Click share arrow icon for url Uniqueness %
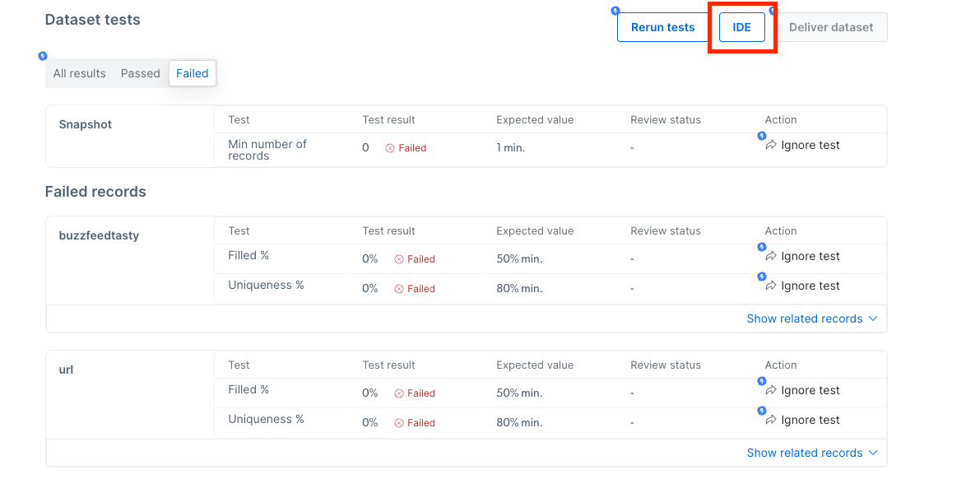This screenshot has width=980, height=479. pos(771,421)
